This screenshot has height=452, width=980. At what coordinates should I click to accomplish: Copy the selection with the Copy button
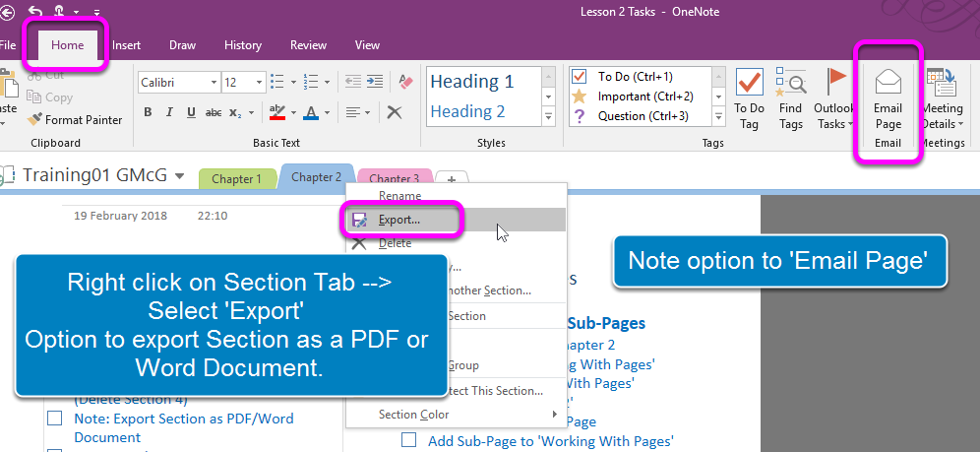(x=50, y=97)
